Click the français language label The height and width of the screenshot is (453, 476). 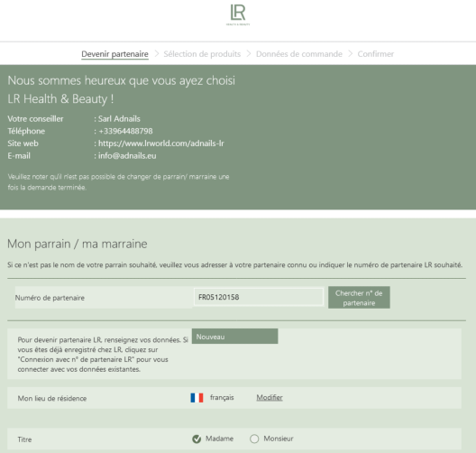222,398
